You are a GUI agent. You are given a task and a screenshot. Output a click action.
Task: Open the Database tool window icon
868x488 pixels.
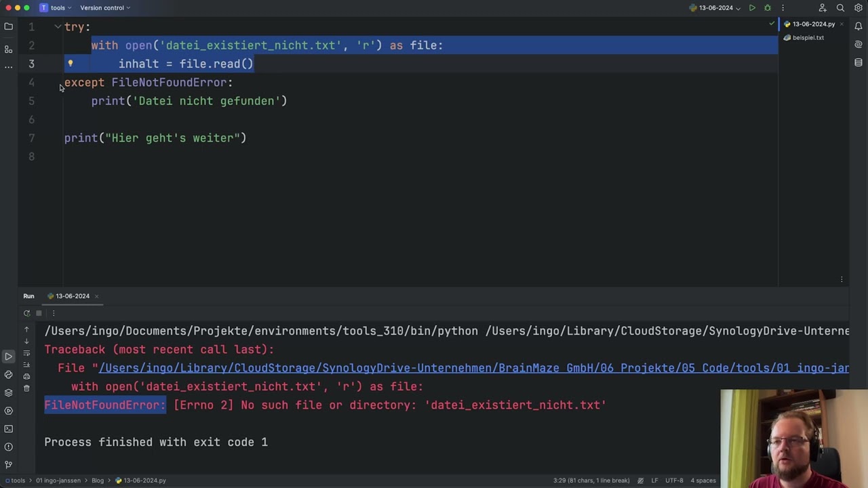859,62
